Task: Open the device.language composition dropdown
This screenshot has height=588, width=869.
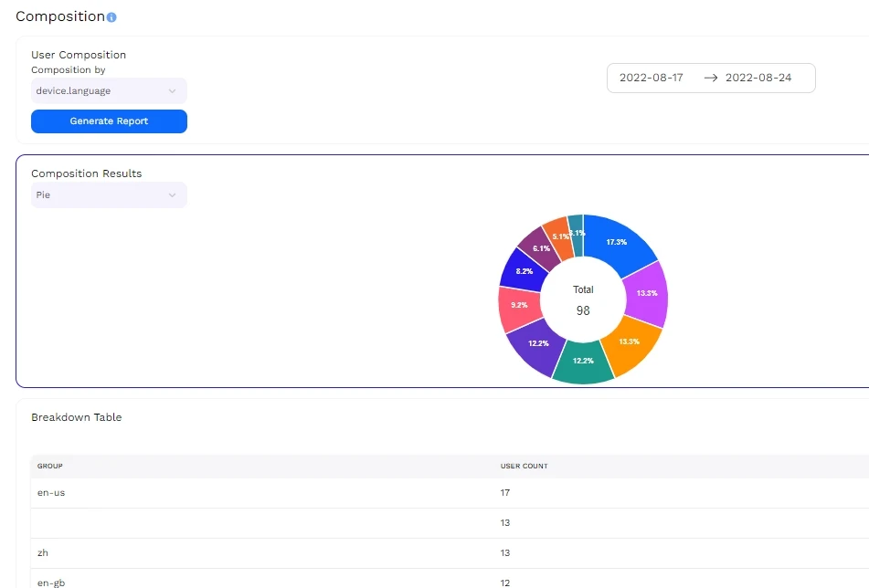Action: pos(109,90)
